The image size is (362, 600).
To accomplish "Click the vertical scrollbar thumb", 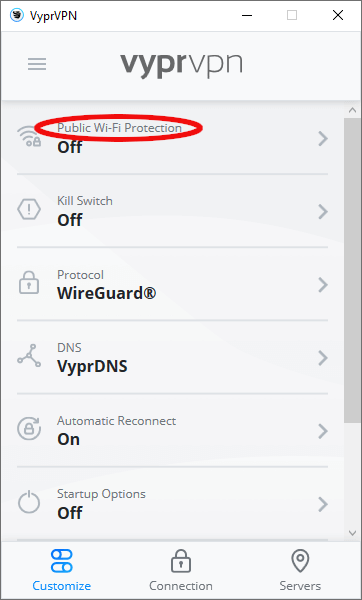I will click(x=352, y=270).
